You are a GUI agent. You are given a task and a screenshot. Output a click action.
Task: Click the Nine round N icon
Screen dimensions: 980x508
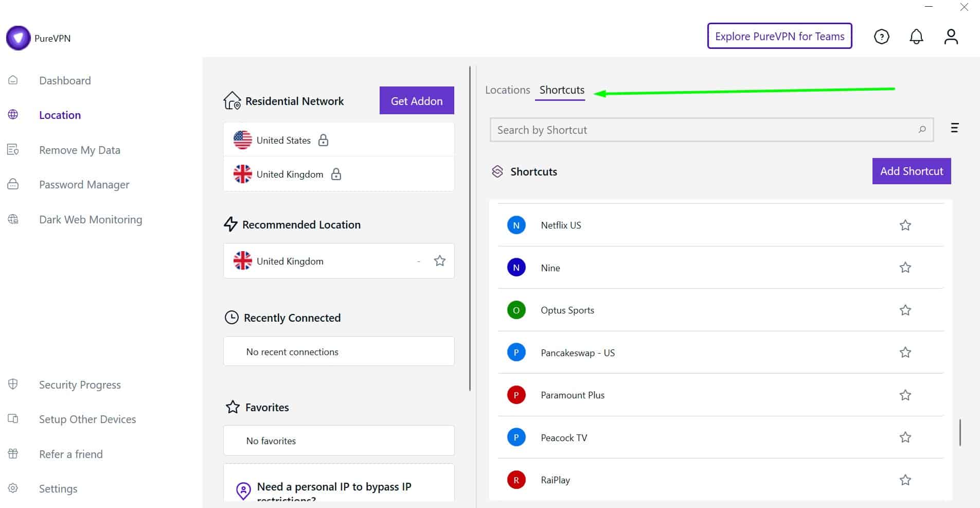point(516,268)
